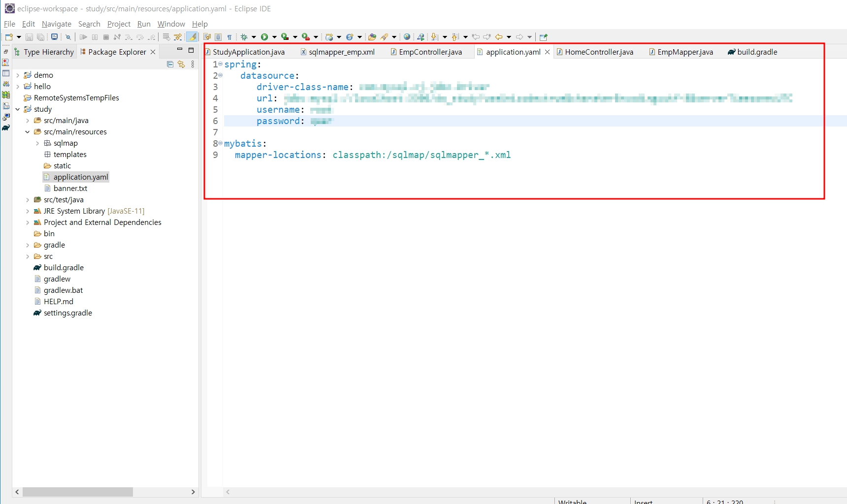Close the application.yaml editor tab
Viewport: 847px width, 504px height.
pos(547,52)
